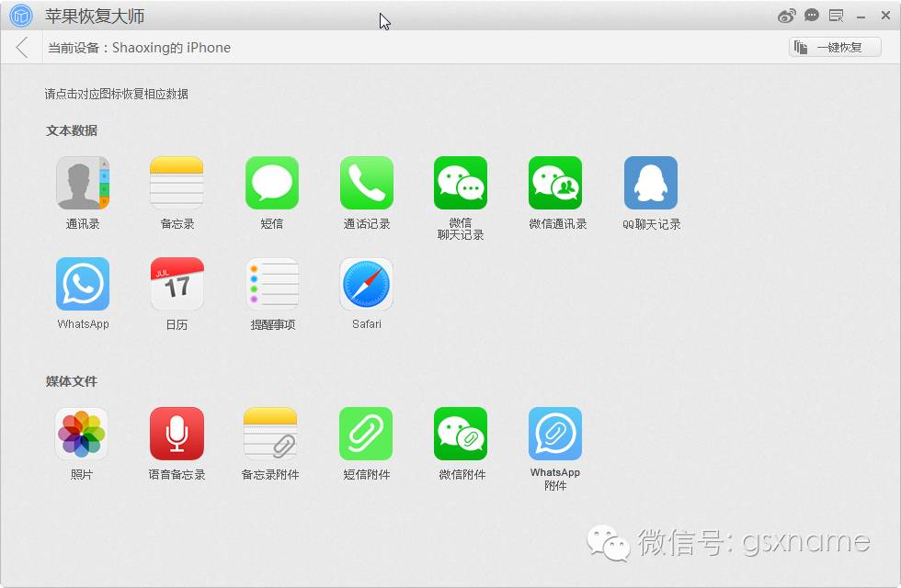Open the 短信附件 paperclip icon
Screen dimensions: 901x588
click(366, 434)
